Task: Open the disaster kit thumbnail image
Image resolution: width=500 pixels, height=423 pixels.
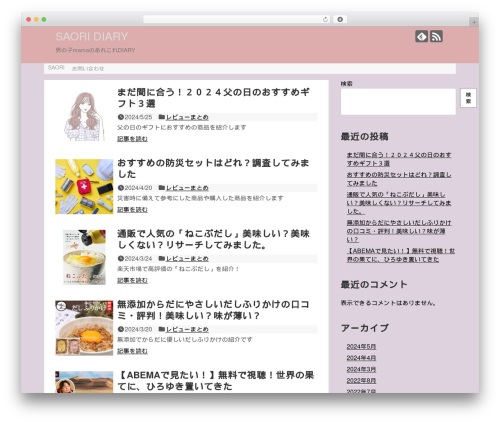Action: (84, 187)
